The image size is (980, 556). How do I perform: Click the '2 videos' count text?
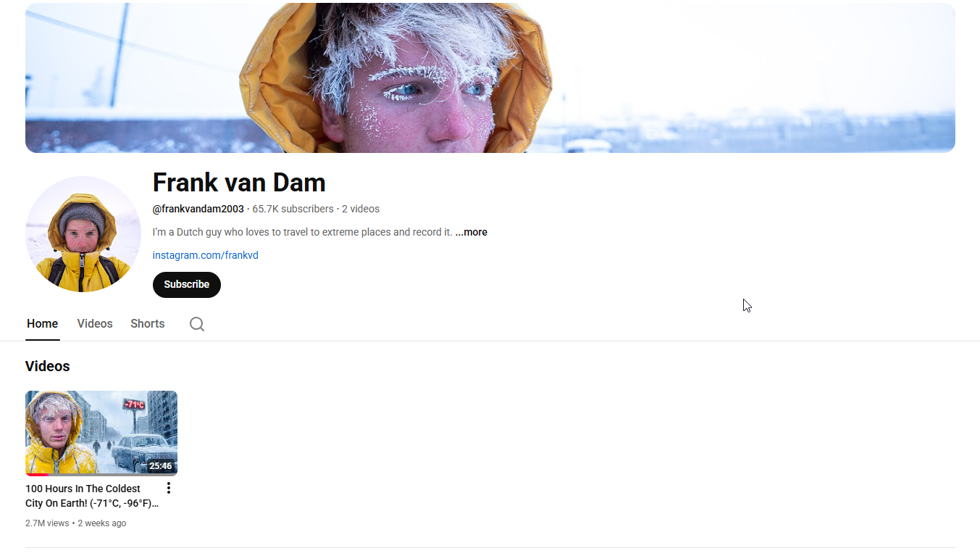pos(361,209)
